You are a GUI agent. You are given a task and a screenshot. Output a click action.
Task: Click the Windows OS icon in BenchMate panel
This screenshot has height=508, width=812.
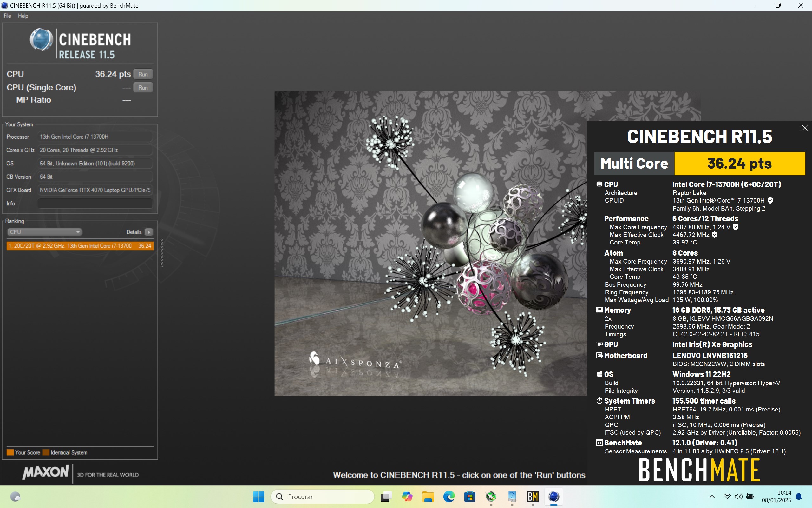599,374
